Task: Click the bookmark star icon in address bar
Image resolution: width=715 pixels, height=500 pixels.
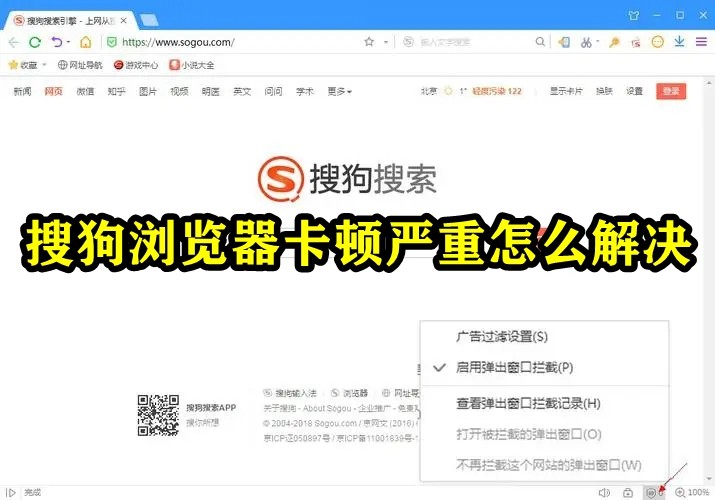Action: click(x=369, y=42)
